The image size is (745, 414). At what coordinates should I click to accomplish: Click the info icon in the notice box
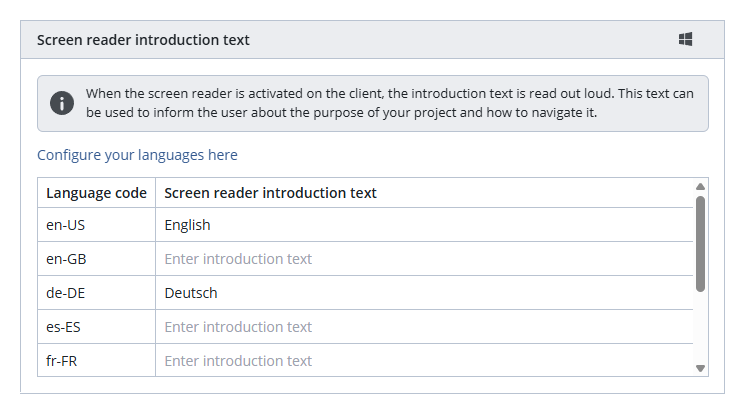[62, 103]
